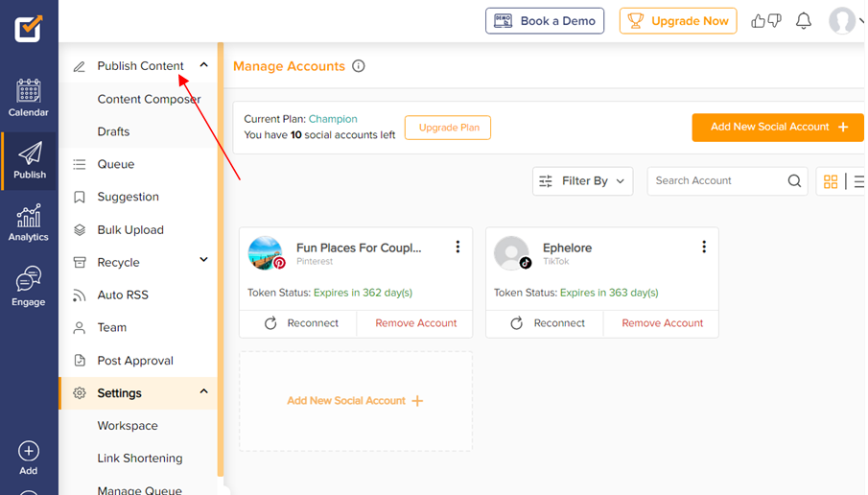Open Bulk Upload page

[x=130, y=230]
